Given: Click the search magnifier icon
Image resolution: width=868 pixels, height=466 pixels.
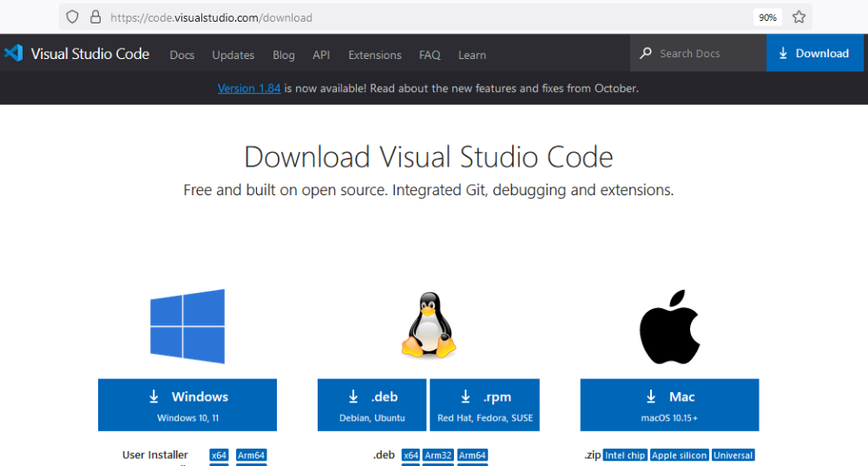Looking at the screenshot, I should [646, 53].
